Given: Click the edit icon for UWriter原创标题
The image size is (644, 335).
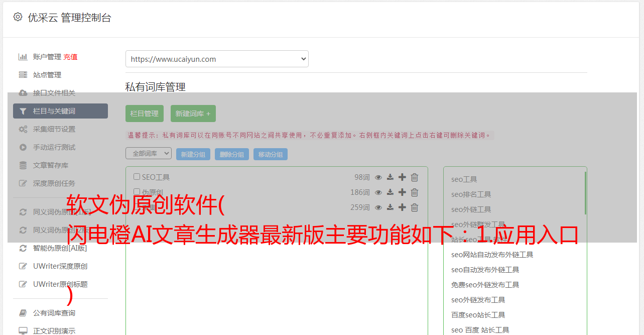Looking at the screenshot, I should coord(23,284).
